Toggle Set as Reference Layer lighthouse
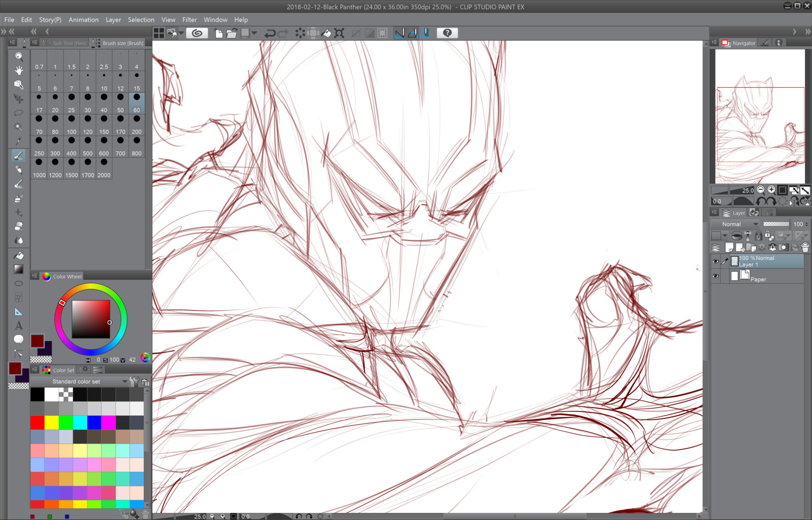 tap(748, 236)
